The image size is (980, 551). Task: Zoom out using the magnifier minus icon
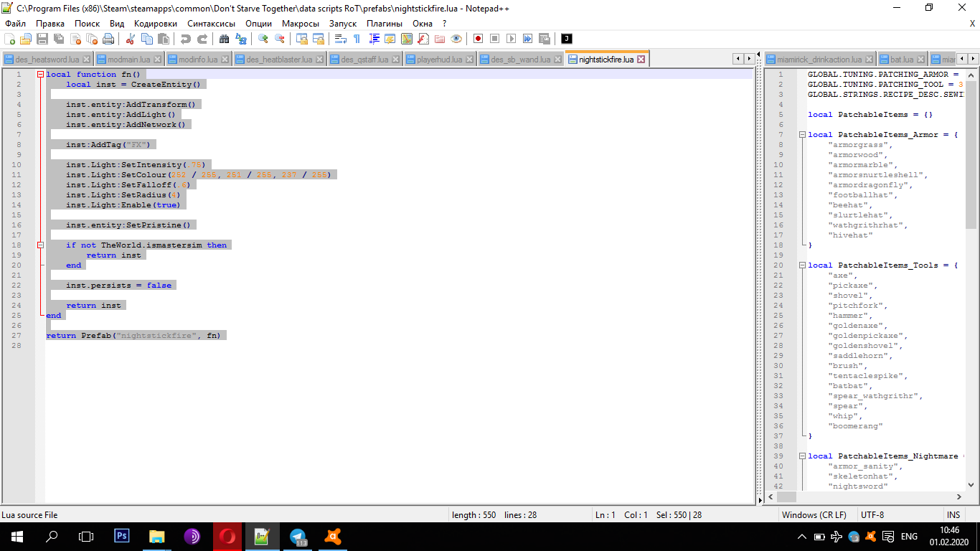coord(280,39)
